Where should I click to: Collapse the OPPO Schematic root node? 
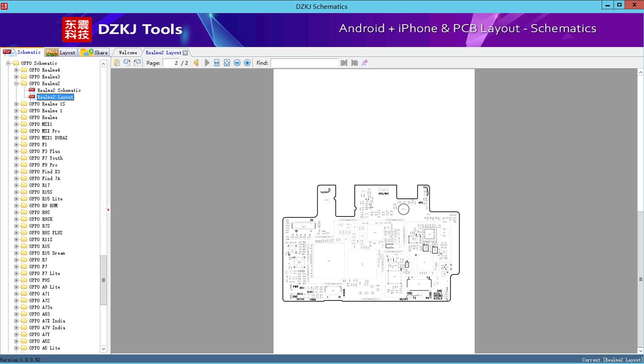coord(8,63)
